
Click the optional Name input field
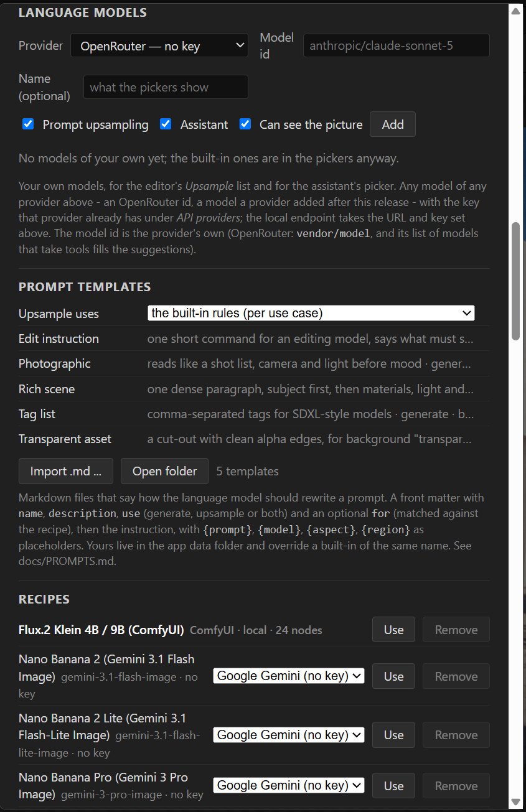(166, 87)
